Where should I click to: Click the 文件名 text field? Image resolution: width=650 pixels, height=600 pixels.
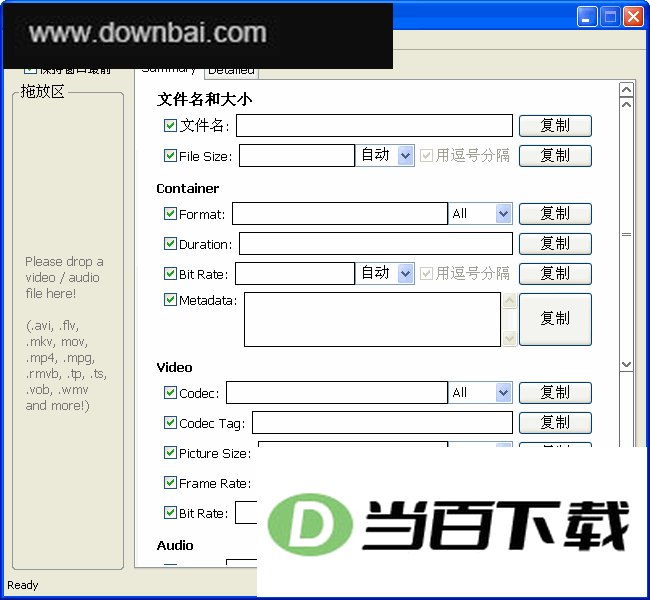pyautogui.click(x=374, y=126)
